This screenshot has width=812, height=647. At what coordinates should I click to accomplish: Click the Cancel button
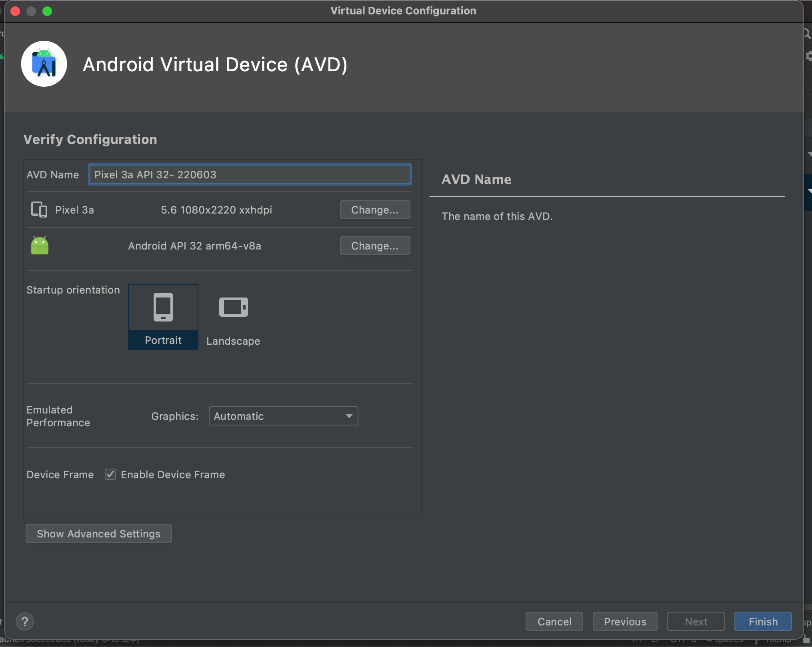click(x=554, y=621)
